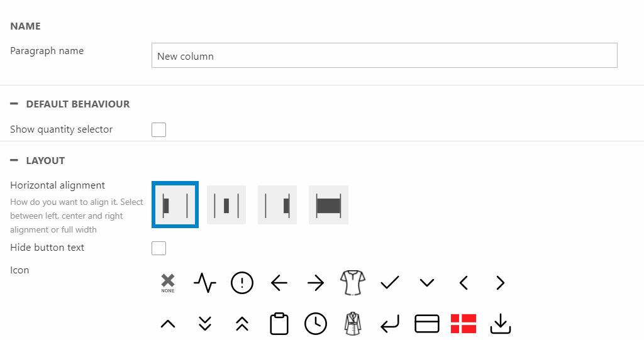Screen dimensions: 644x340
Task: Pick the download arrow icon
Action: (501, 324)
